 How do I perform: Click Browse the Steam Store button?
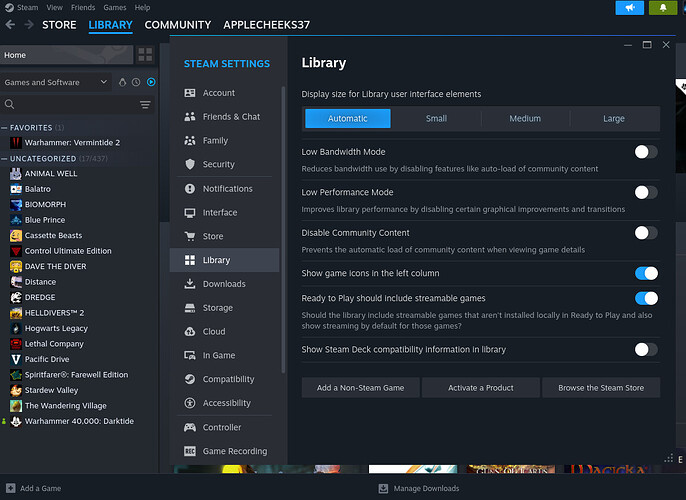click(x=601, y=388)
